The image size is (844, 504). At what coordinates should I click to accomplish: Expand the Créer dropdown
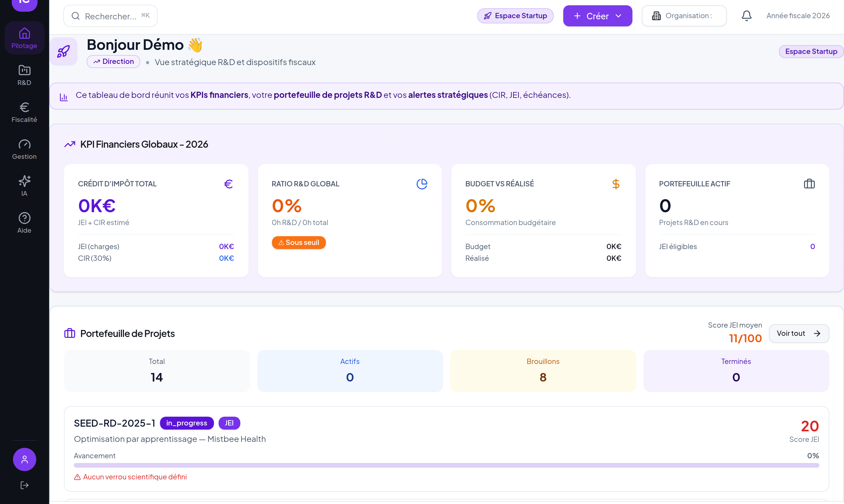point(598,16)
